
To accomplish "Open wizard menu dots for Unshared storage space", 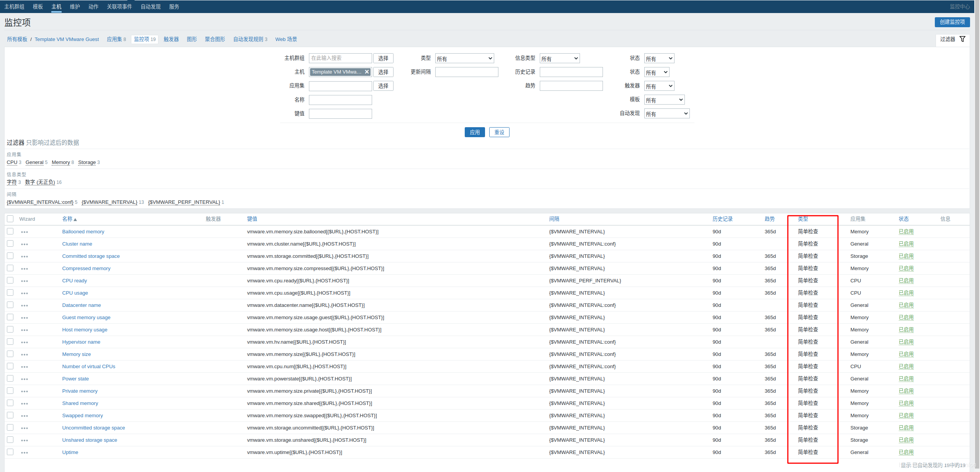I will click(x=24, y=441).
